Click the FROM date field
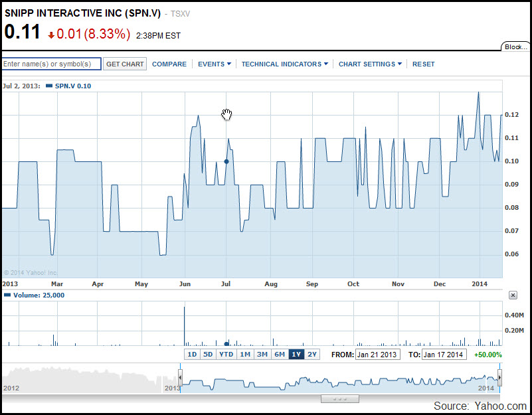Screen dimensions: 532x415 click(x=378, y=355)
